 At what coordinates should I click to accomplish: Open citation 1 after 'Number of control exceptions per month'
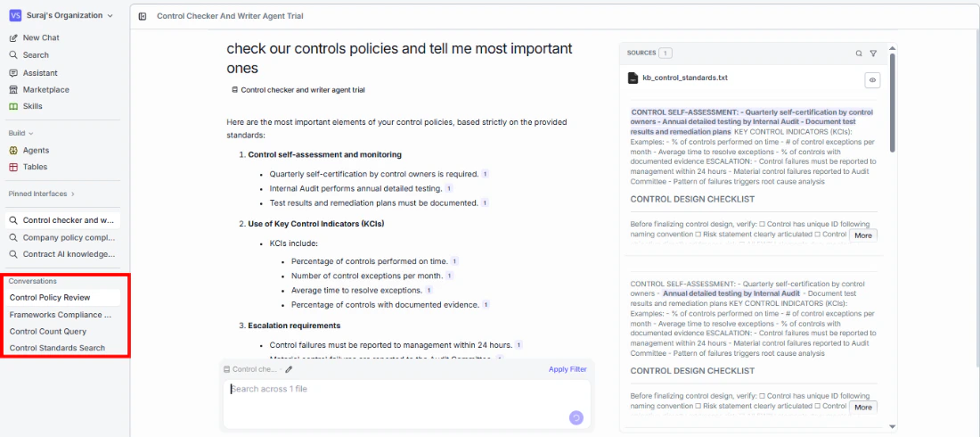click(449, 276)
